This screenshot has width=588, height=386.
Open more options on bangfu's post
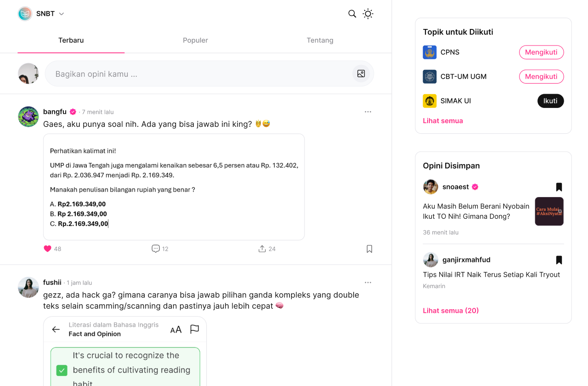click(368, 112)
